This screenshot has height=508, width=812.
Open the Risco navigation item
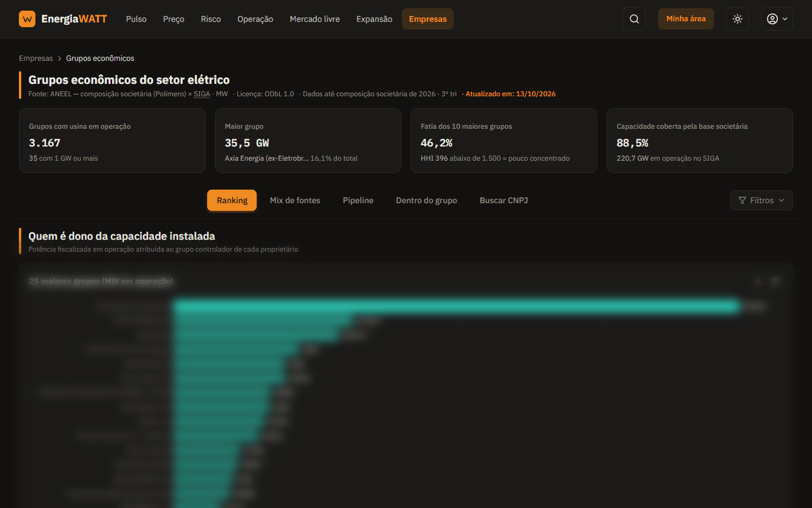pos(211,19)
